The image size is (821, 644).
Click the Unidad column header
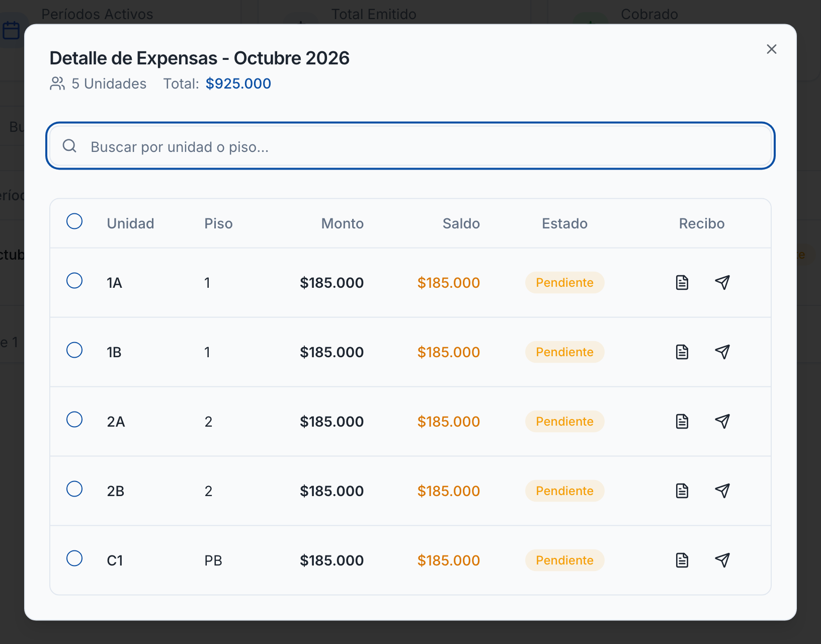pos(130,223)
